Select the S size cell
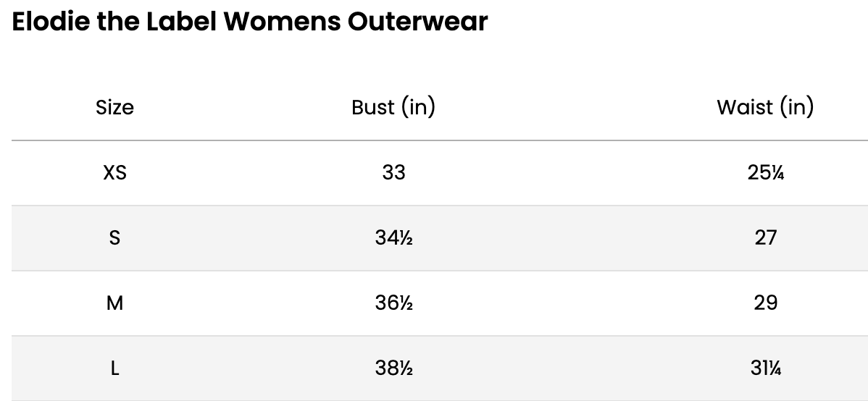The width and height of the screenshot is (868, 401). 114,238
